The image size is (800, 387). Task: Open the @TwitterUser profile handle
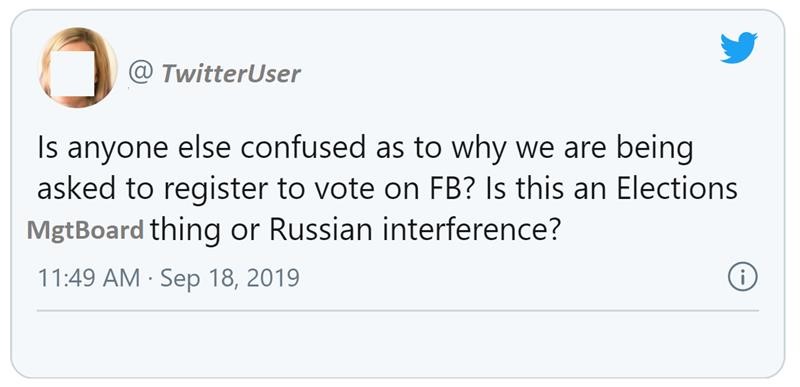(214, 73)
